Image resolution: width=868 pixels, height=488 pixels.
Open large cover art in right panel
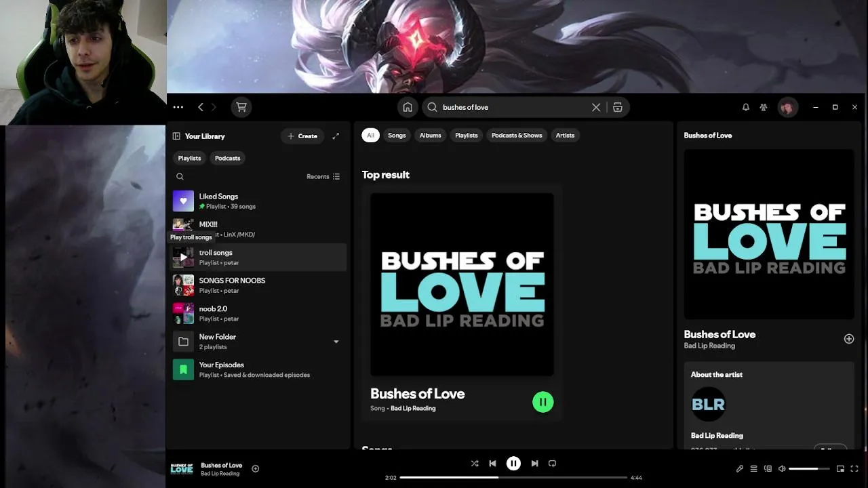[769, 235]
